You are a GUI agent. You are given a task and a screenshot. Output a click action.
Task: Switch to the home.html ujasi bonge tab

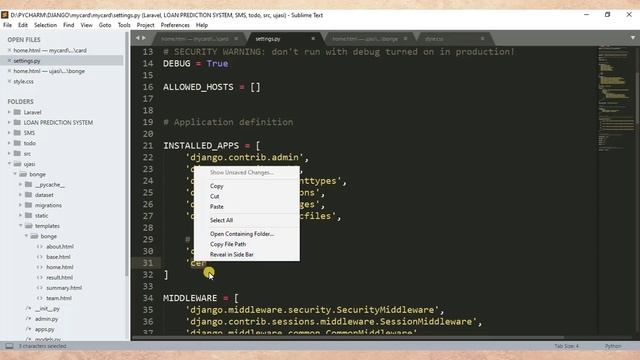(x=369, y=39)
